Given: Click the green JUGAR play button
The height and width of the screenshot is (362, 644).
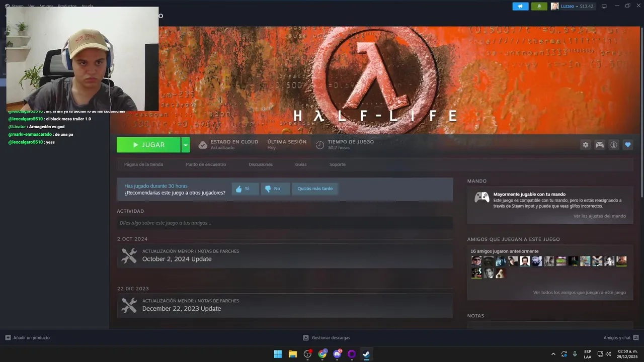Looking at the screenshot, I should (148, 145).
